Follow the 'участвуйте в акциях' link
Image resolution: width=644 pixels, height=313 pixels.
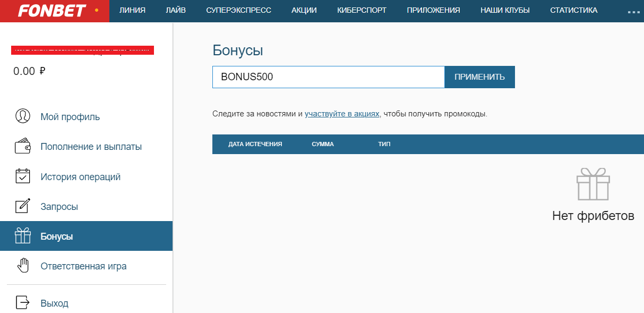[x=342, y=114]
